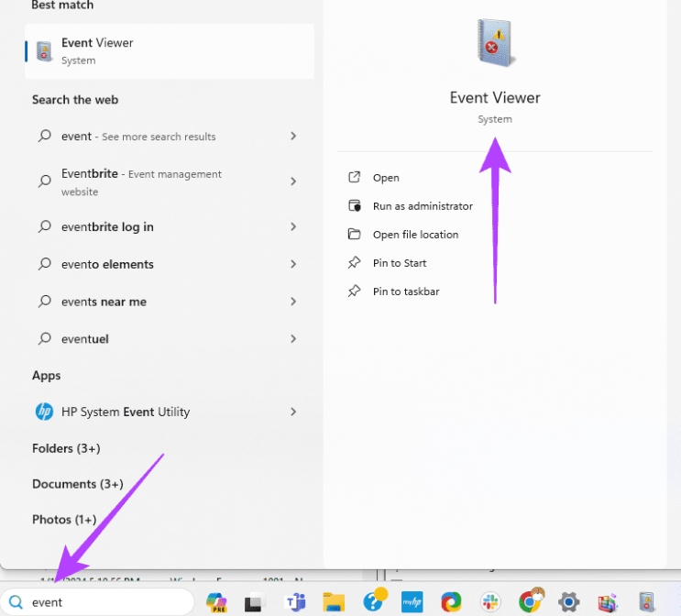Open Get Help app from taskbar
This screenshot has height=616, width=681.
pyautogui.click(x=374, y=600)
